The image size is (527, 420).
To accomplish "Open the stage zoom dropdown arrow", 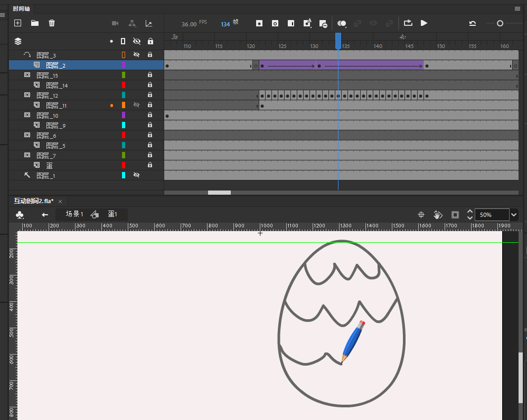I will [x=514, y=215].
